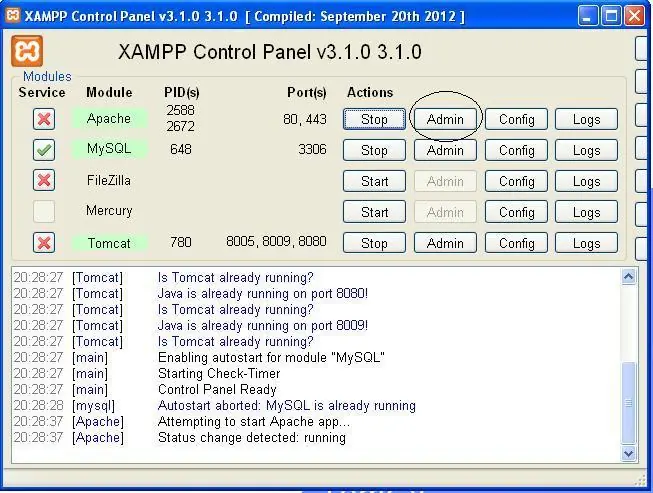The height and width of the screenshot is (493, 653).
Task: Click log line "Starting Check-Timer"
Action: [219, 373]
